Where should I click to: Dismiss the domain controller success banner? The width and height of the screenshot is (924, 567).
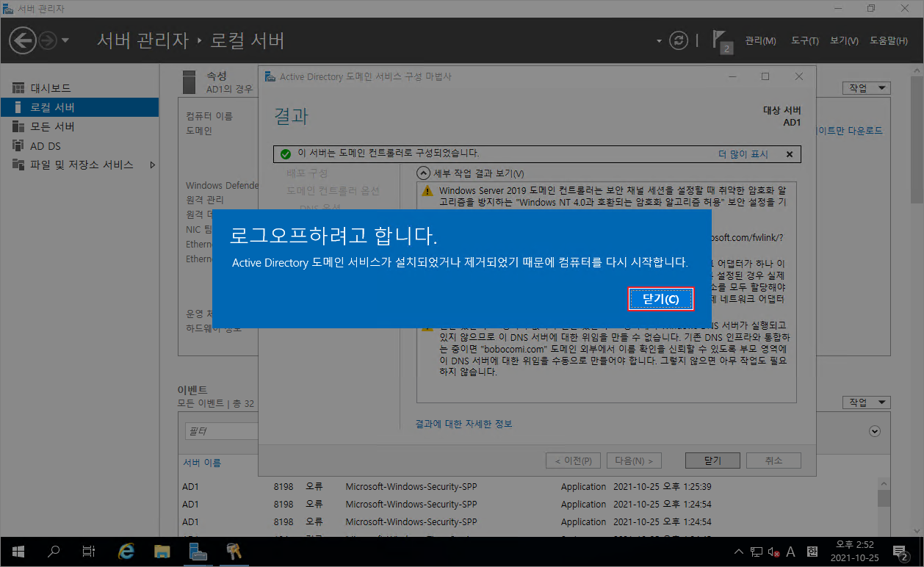pos(789,154)
